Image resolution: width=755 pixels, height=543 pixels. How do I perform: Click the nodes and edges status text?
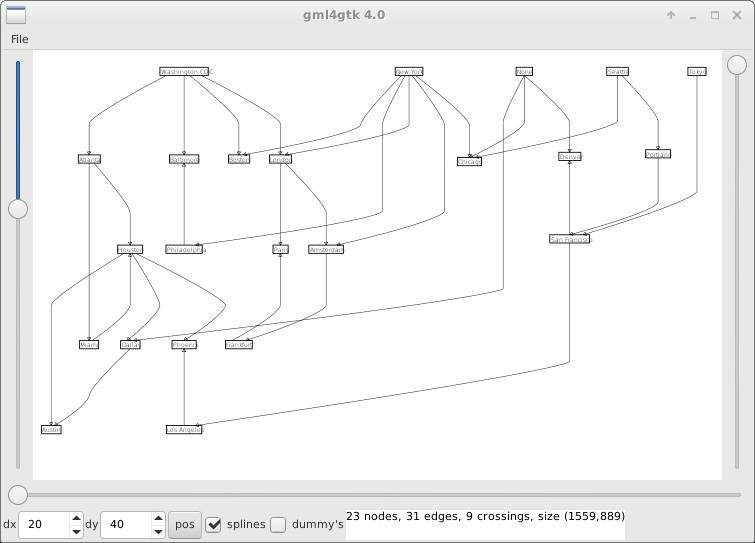[485, 516]
